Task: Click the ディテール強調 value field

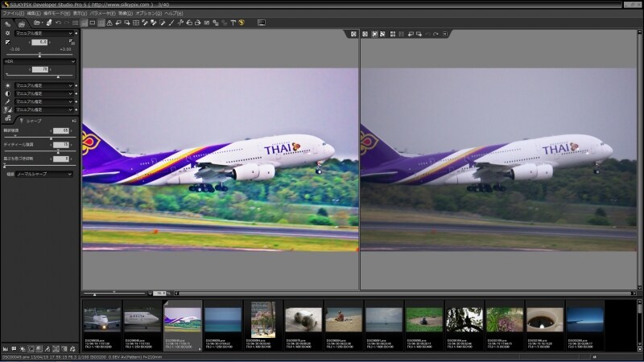Action: pos(61,145)
